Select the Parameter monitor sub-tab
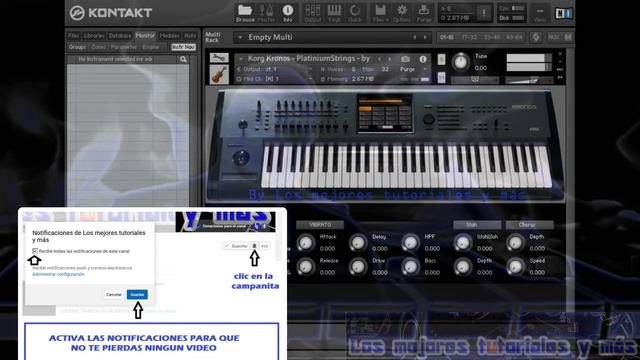Viewport: 640px width, 360px height. [124, 47]
